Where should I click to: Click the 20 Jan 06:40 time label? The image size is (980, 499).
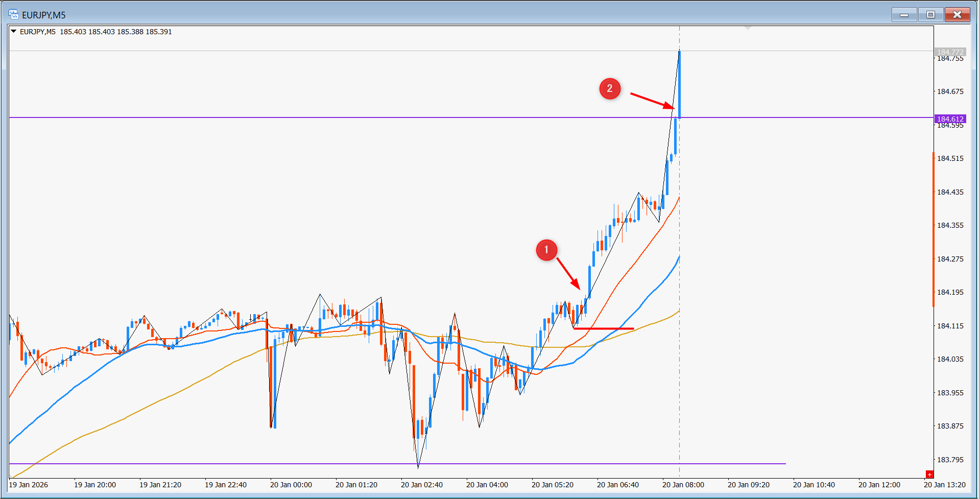[618, 485]
